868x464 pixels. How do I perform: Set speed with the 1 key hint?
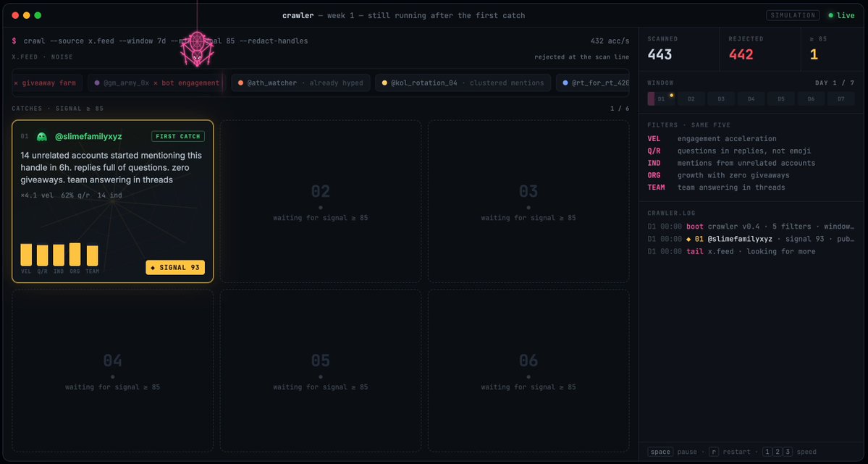click(767, 452)
